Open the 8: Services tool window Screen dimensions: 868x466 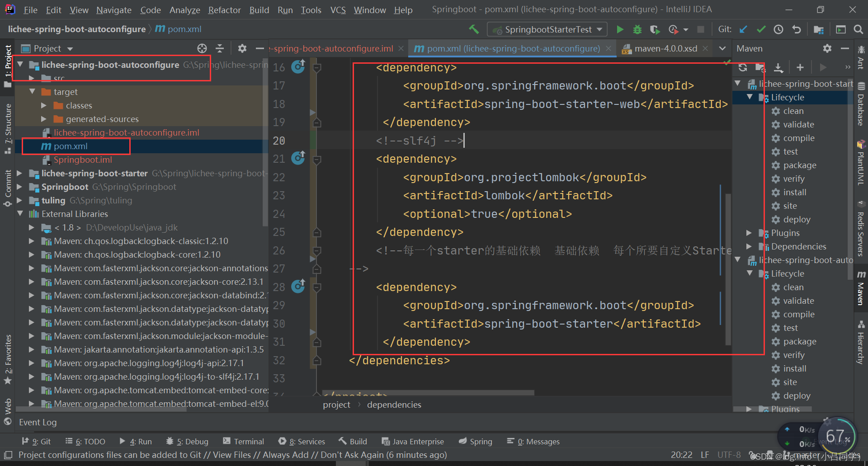pos(302,442)
